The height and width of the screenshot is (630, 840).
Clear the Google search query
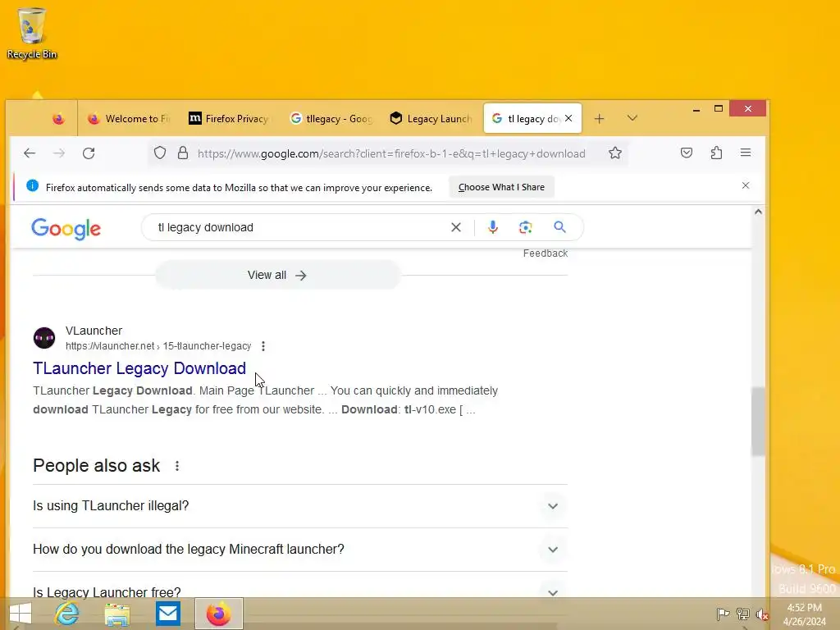[456, 227]
